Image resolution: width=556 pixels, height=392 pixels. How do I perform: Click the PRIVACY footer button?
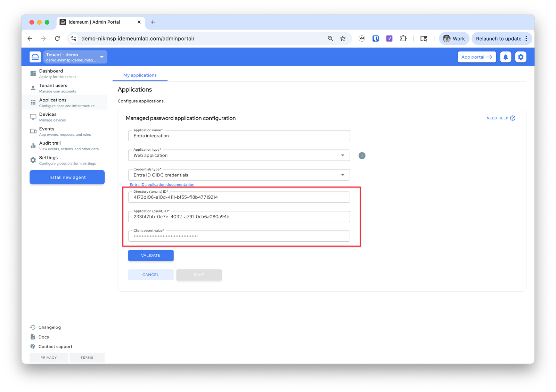tap(49, 358)
